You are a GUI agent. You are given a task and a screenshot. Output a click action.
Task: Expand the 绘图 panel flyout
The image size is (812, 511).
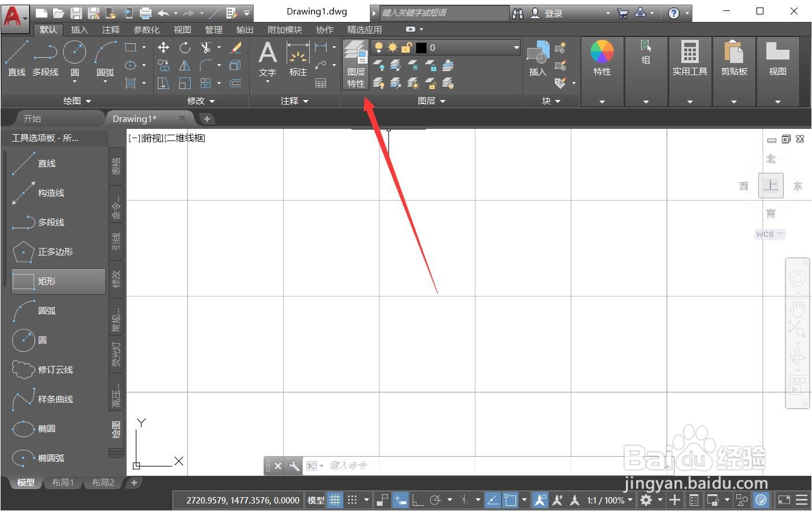(x=77, y=101)
